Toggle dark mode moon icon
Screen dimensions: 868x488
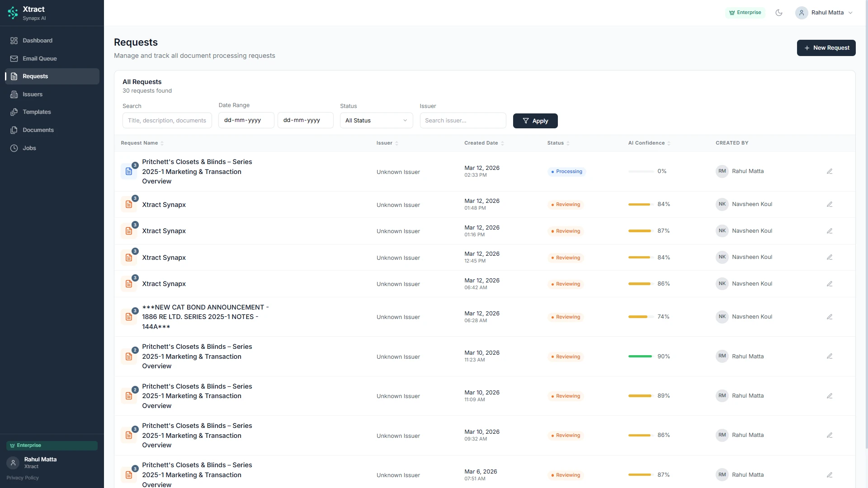(x=778, y=13)
